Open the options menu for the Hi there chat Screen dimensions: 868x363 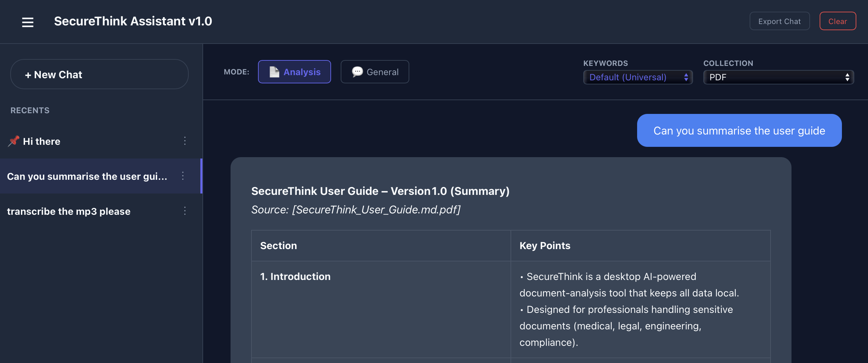click(x=185, y=141)
